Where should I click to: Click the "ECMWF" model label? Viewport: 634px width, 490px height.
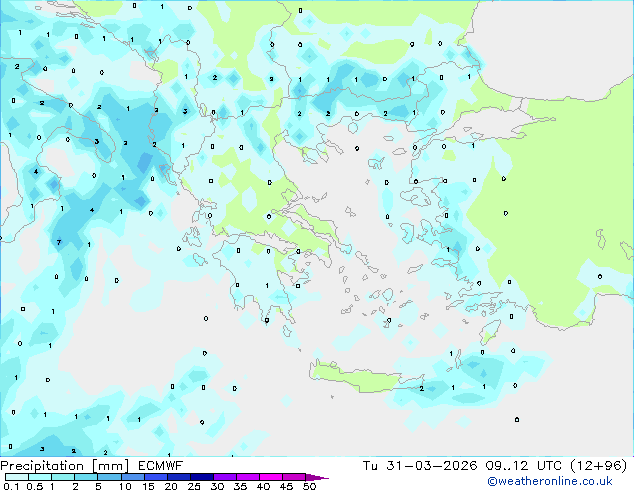pyautogui.click(x=161, y=466)
